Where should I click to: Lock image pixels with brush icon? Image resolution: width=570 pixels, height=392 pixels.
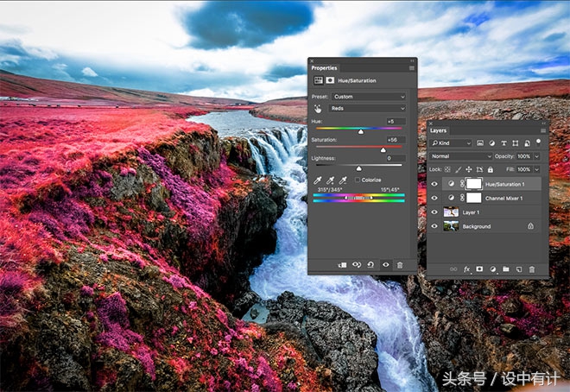coord(458,169)
